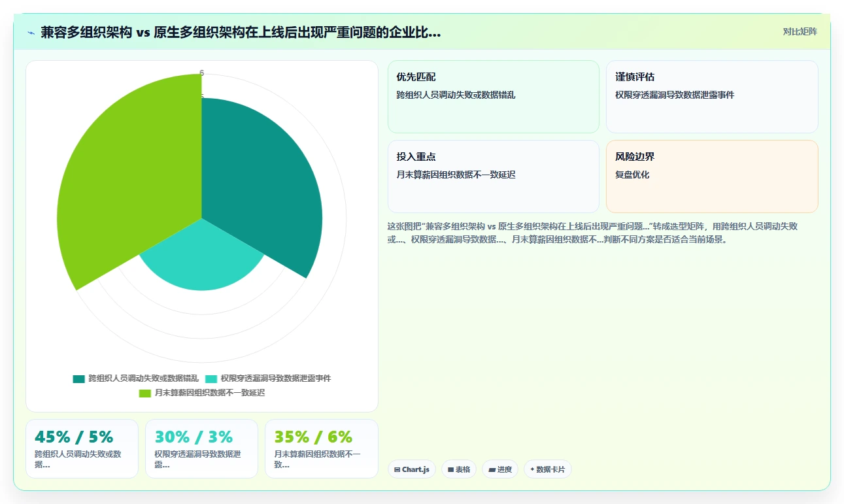Toggle legend item 跨组织人员调动失败或数据错乱

(135, 378)
